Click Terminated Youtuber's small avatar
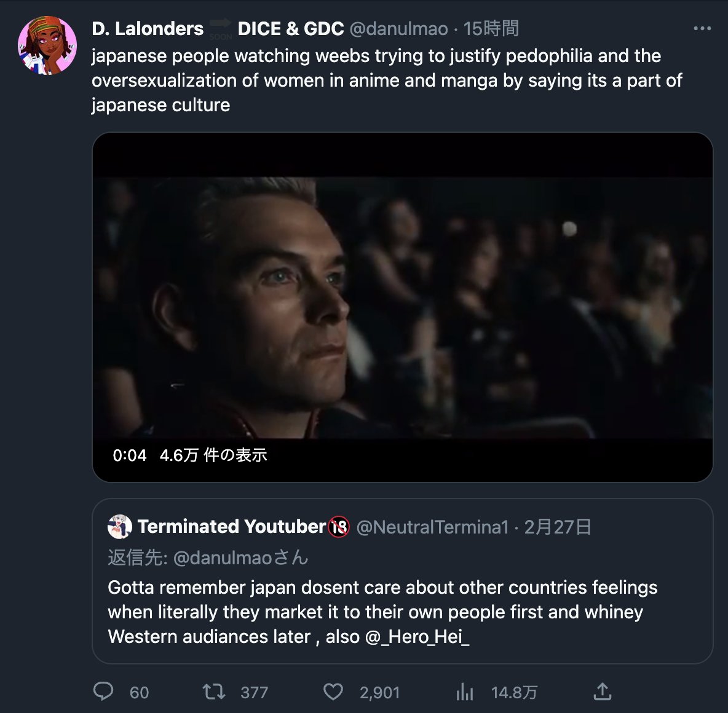Viewport: 728px width, 713px height. (x=119, y=527)
